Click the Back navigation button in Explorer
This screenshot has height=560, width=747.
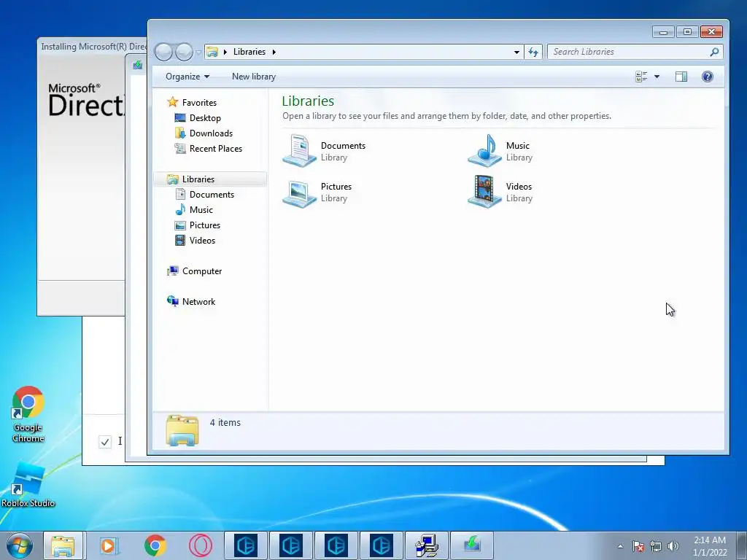pyautogui.click(x=163, y=52)
